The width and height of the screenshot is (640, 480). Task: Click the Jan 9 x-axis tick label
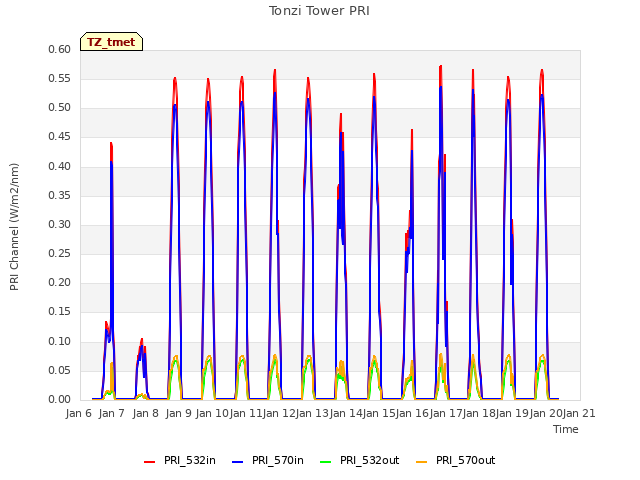tap(179, 413)
